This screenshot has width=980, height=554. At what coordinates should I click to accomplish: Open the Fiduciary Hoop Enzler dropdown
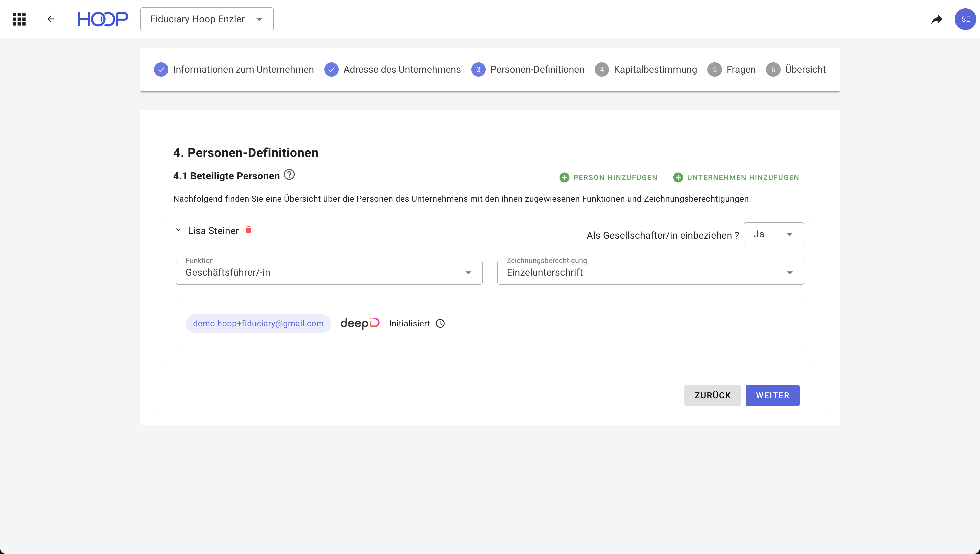207,19
